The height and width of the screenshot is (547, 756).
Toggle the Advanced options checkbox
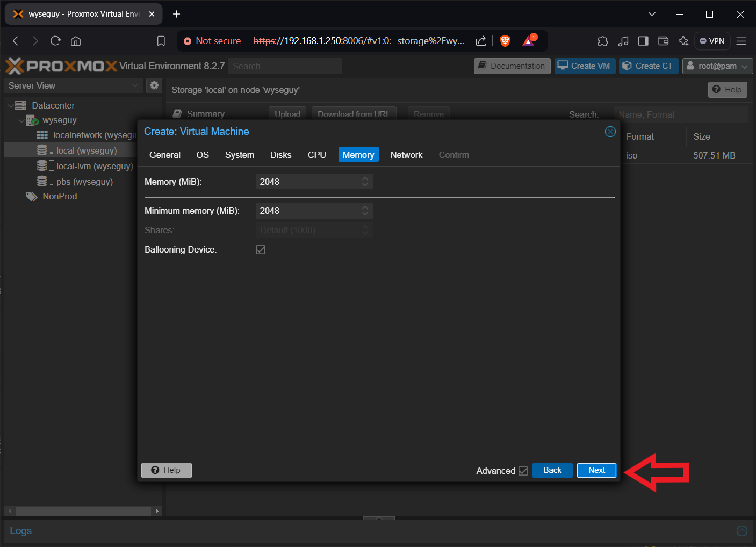pos(523,471)
